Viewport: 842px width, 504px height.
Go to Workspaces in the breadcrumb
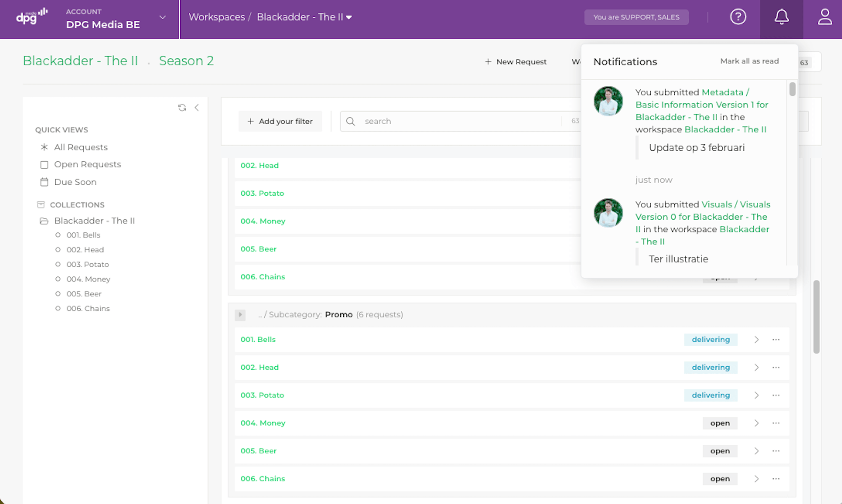point(216,17)
